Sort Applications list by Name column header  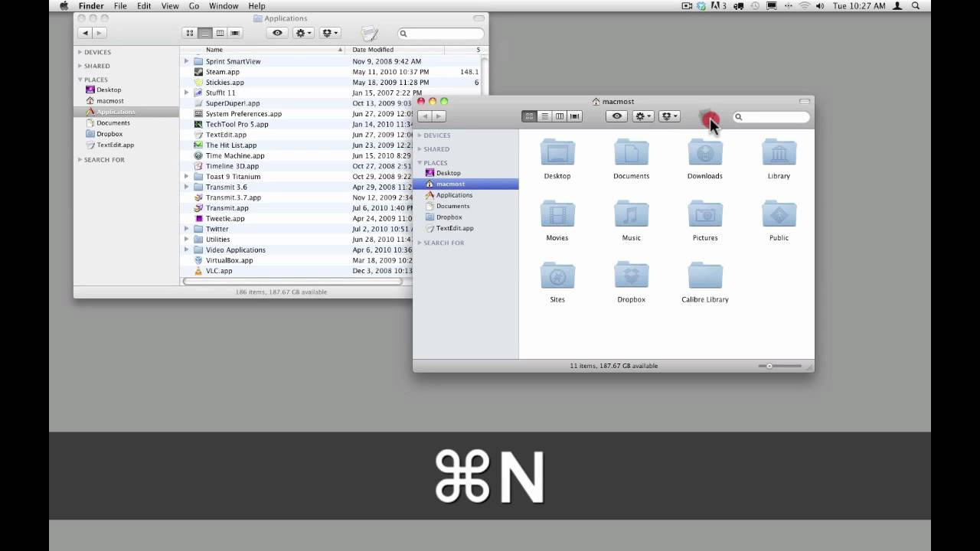[263, 50]
